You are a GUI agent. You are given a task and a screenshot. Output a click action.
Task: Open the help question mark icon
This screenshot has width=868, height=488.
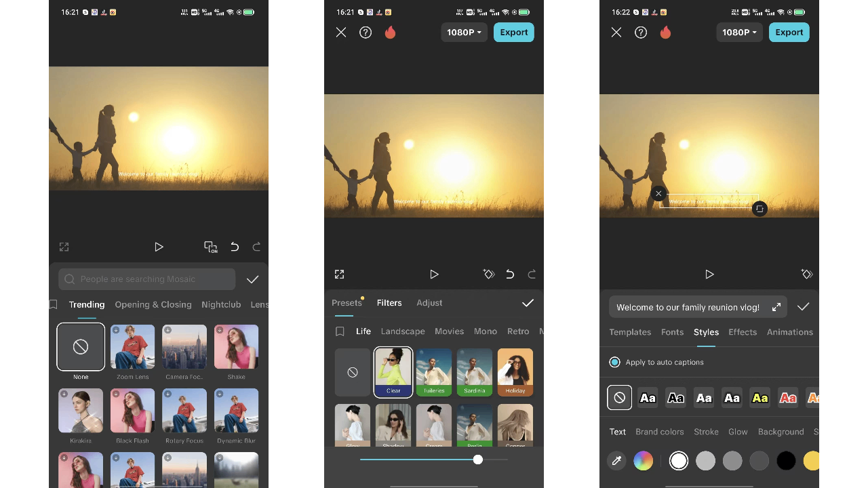pos(366,32)
